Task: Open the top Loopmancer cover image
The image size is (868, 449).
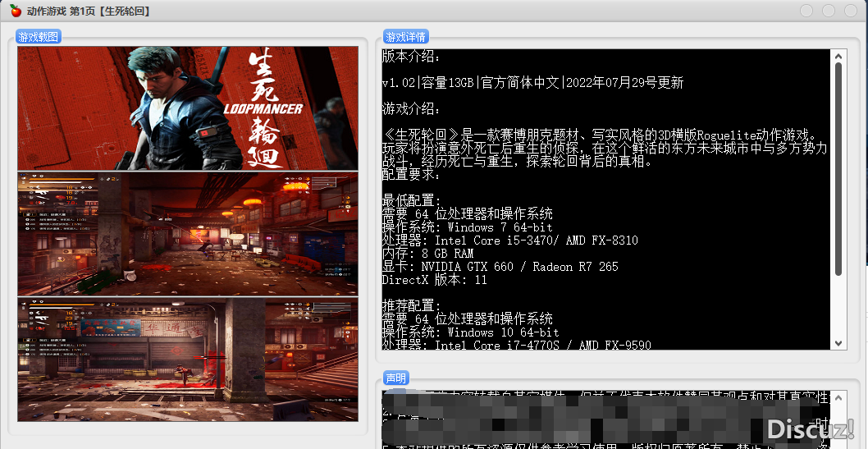Action: click(x=188, y=108)
